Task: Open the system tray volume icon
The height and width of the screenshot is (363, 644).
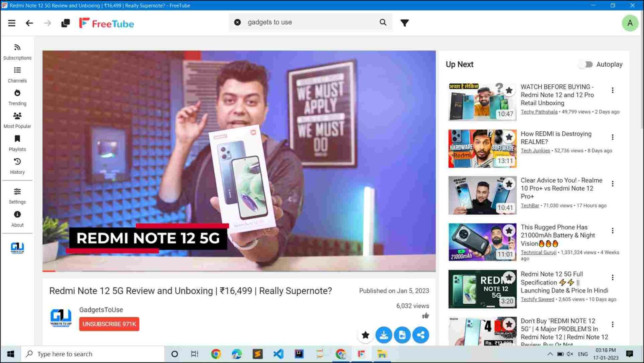Action: coord(570,354)
